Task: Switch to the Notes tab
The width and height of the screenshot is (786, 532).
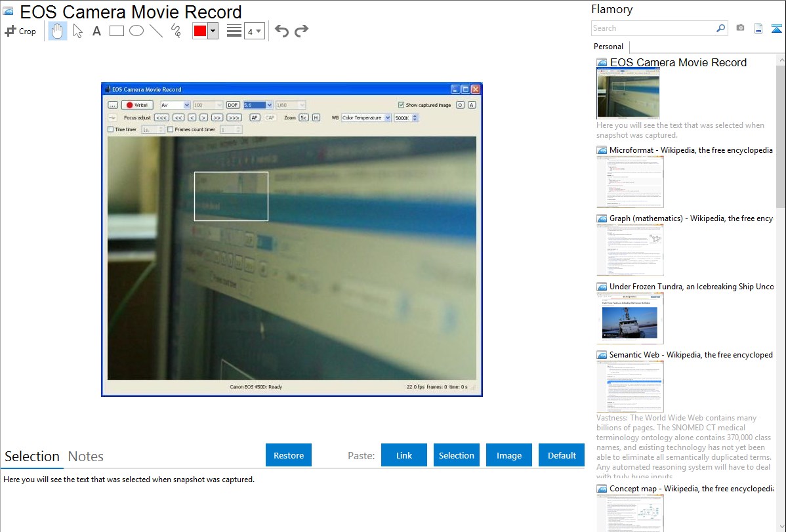Action: pyautogui.click(x=86, y=457)
